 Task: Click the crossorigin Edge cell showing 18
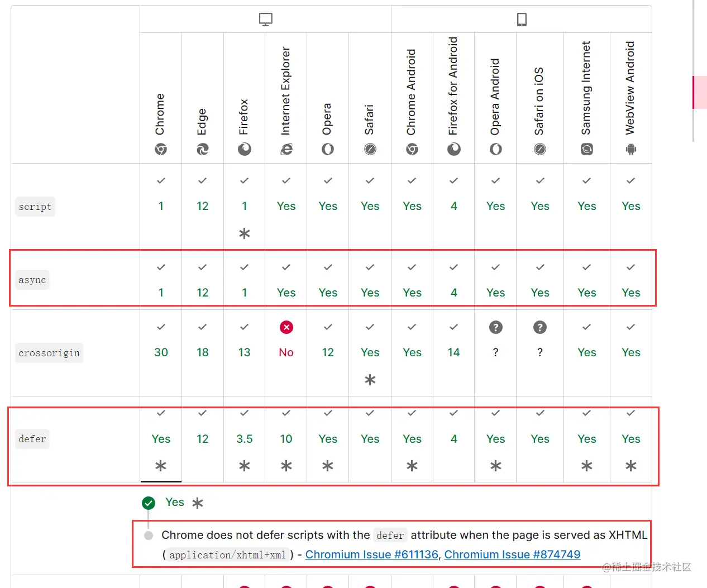[203, 352]
